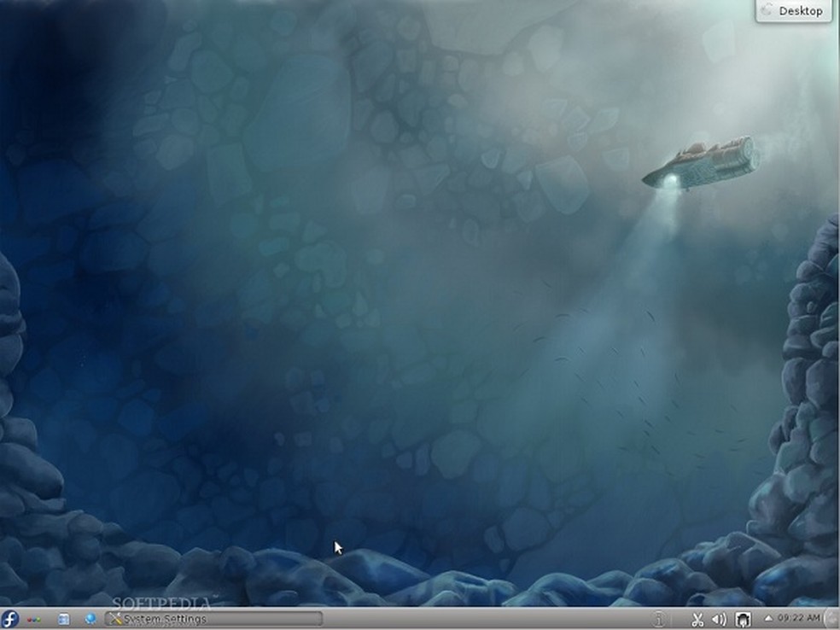View notifications via the info tray icon

click(658, 619)
